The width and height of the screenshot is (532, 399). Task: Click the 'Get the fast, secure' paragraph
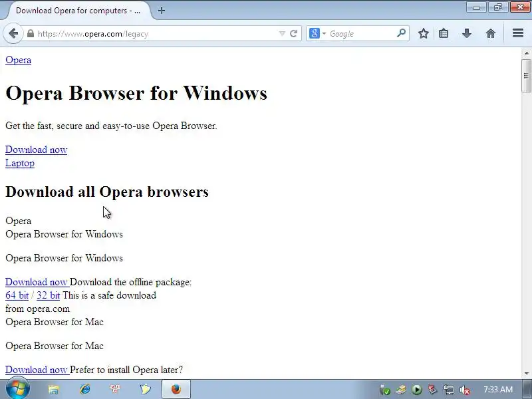point(111,126)
